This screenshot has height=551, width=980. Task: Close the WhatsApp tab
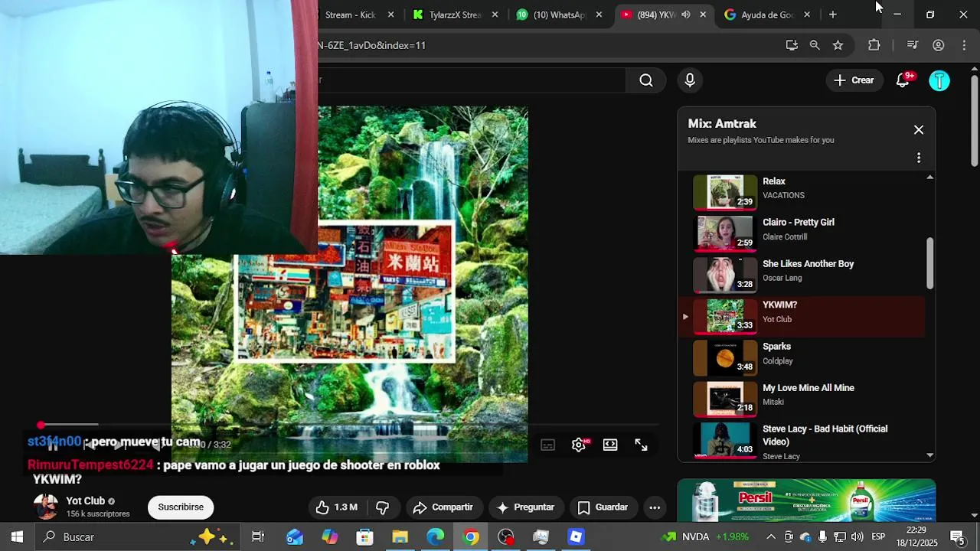coord(599,15)
